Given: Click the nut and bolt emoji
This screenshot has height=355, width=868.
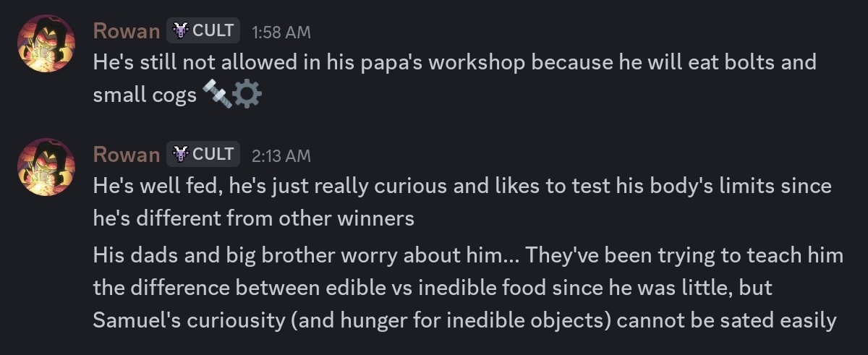Looking at the screenshot, I should tap(217, 94).
